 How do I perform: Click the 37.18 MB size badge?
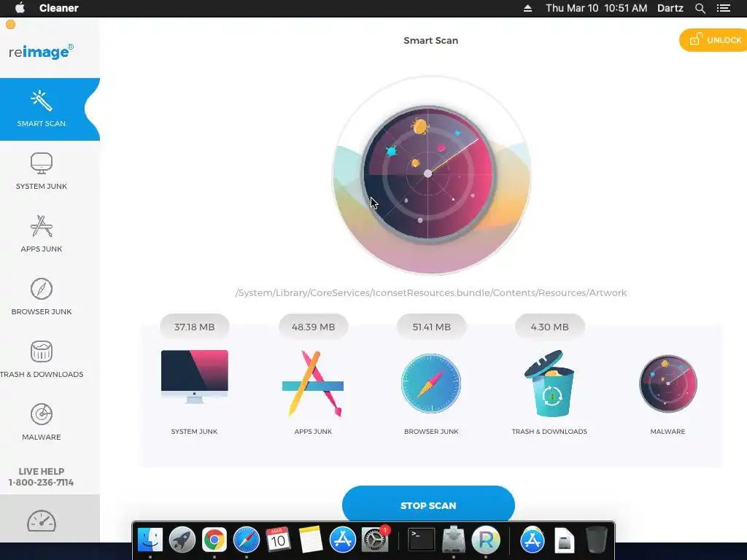[x=194, y=327]
